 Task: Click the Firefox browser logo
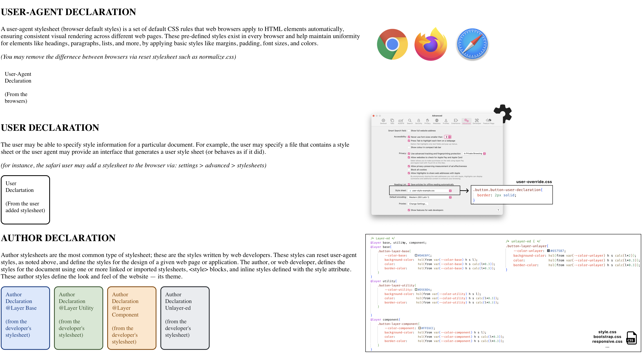431,44
